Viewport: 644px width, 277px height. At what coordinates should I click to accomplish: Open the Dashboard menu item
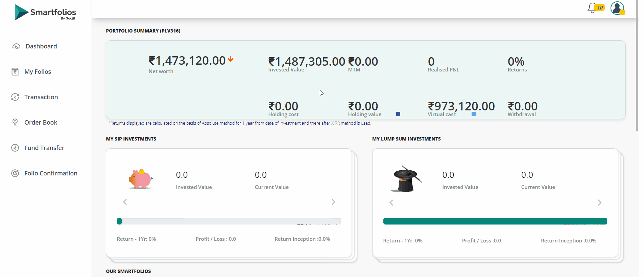[41, 46]
